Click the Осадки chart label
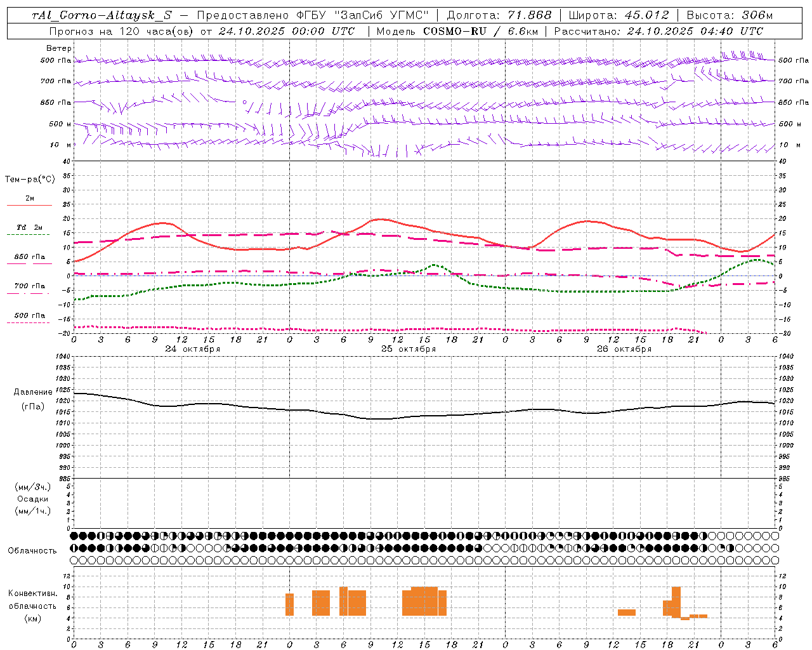 33,499
